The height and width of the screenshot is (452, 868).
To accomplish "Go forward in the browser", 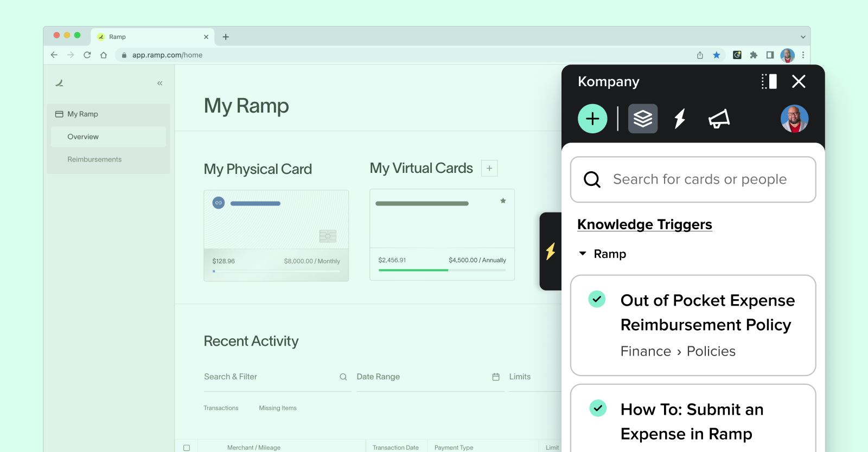I will point(71,55).
